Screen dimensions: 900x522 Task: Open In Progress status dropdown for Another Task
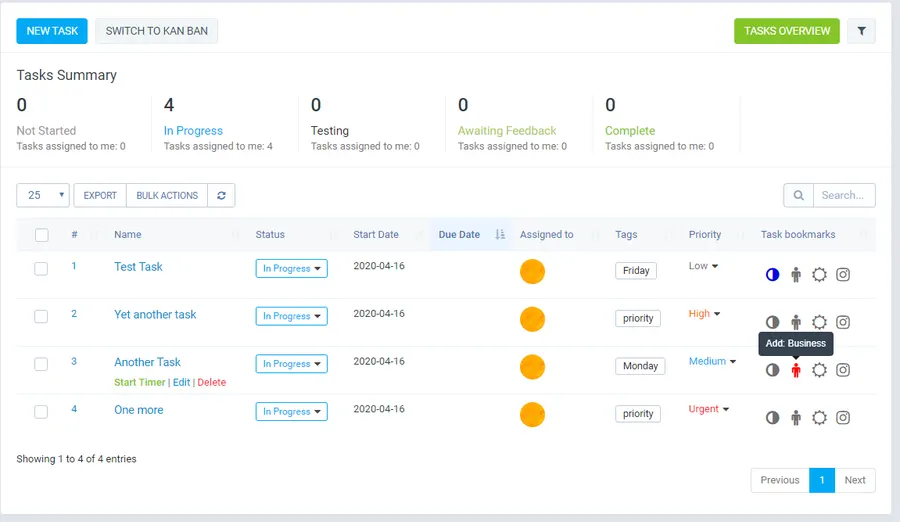(292, 364)
